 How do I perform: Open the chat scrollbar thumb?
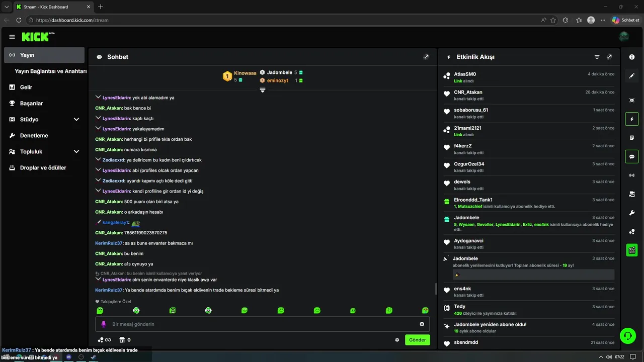(435, 289)
